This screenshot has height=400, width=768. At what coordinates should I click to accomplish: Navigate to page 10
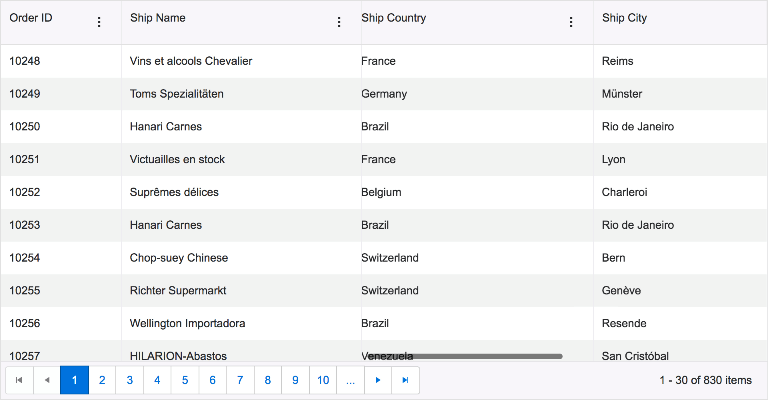[x=322, y=380]
